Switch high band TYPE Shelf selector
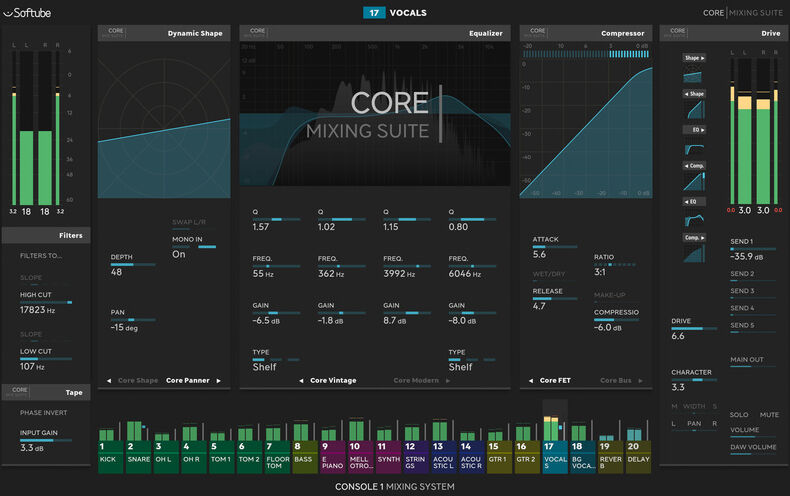Viewport: 790px width, 496px height. [472, 360]
